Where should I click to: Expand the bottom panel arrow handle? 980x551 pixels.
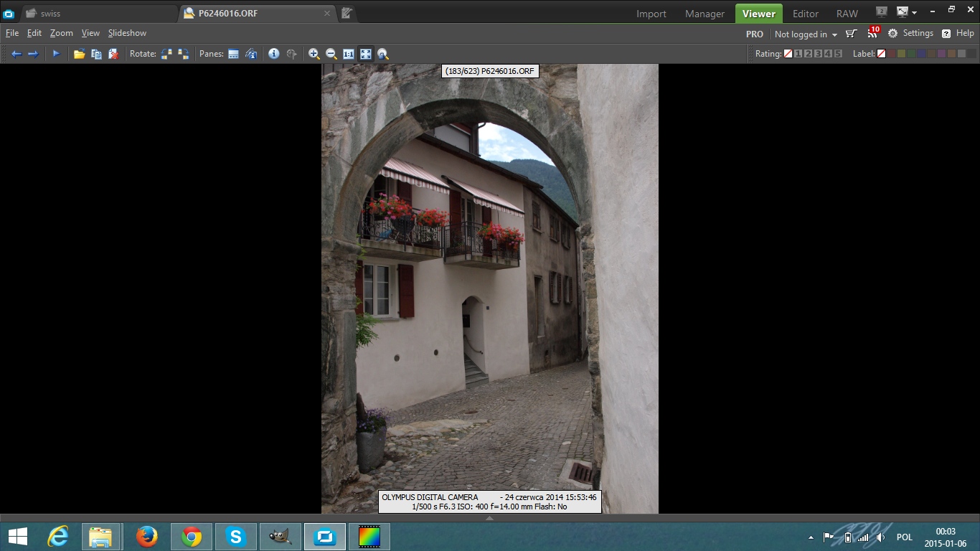tap(490, 517)
